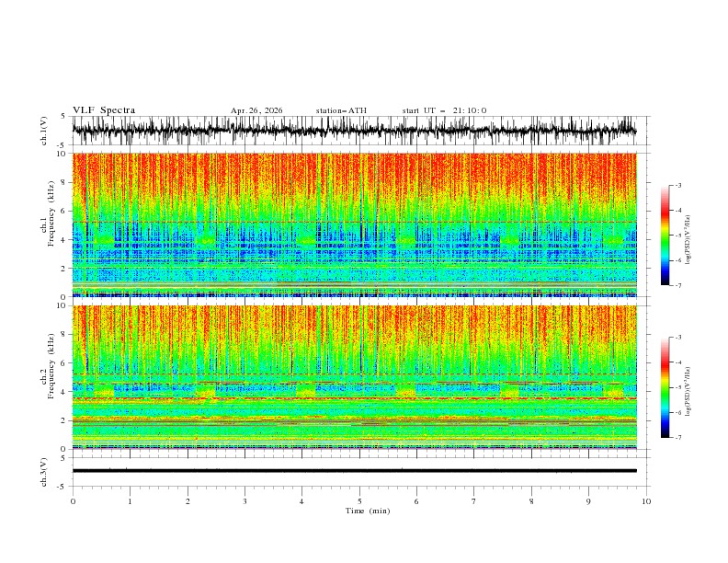Image resolution: width=728 pixels, height=563 pixels.
Task: Click the VLF Spectra title text
Action: point(104,110)
